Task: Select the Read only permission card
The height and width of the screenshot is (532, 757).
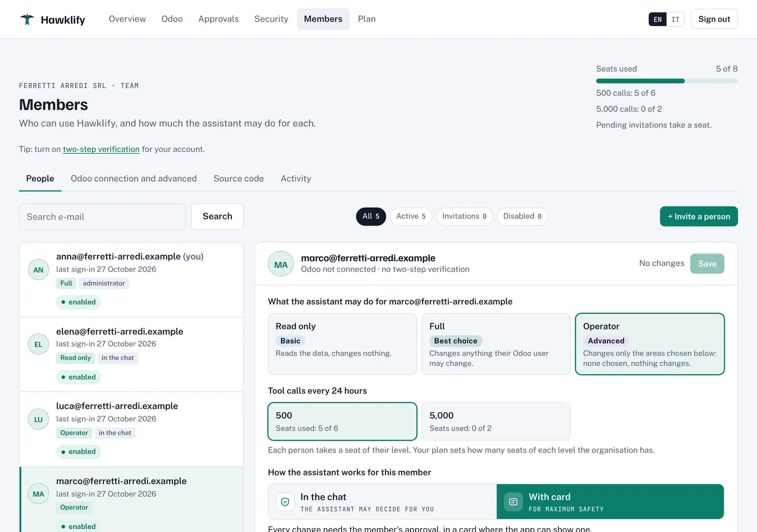Action: [x=342, y=344]
